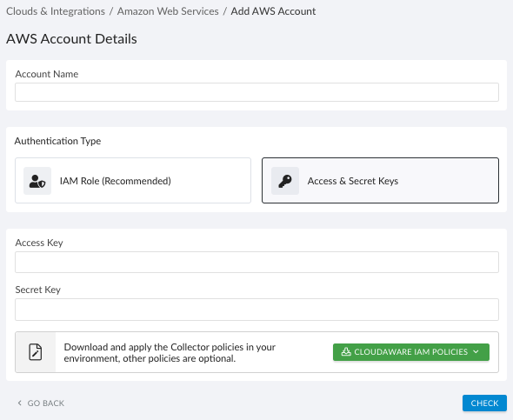Click the Add AWS Account breadcrumb
The image size is (513, 420).
pos(273,11)
